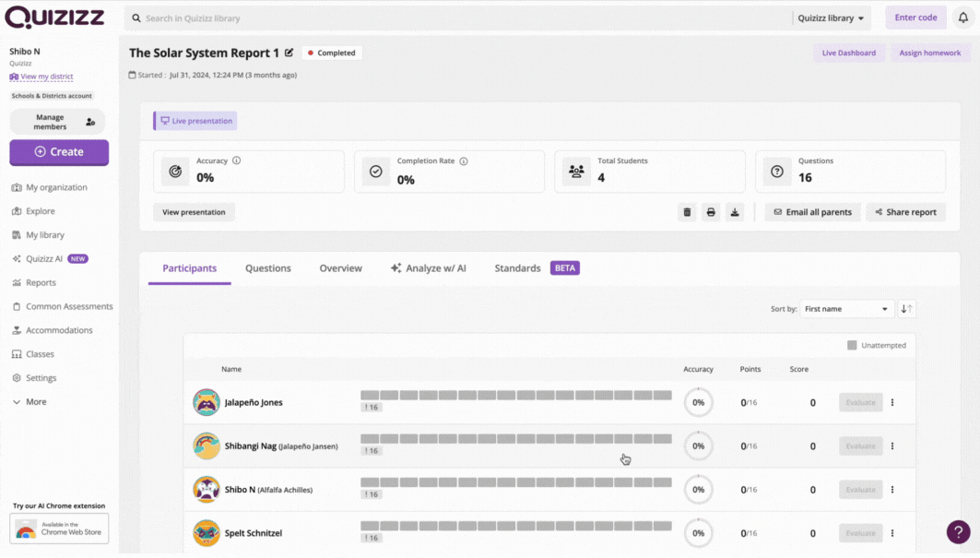Click the Completed status badge
Screen dimensions: 980x558
click(x=332, y=53)
